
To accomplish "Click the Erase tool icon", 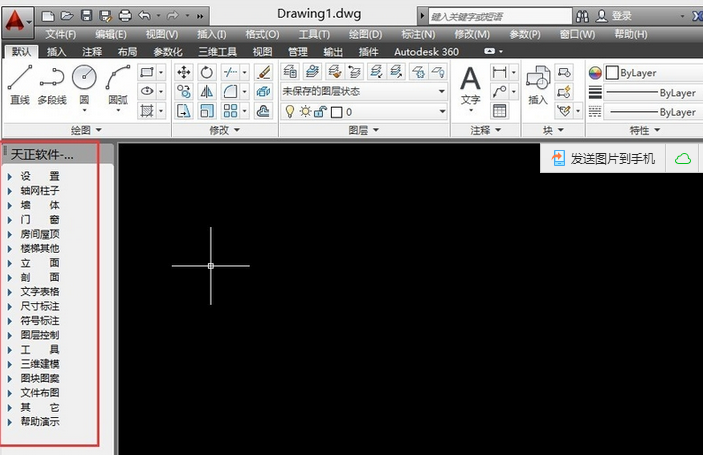I will pos(263,72).
